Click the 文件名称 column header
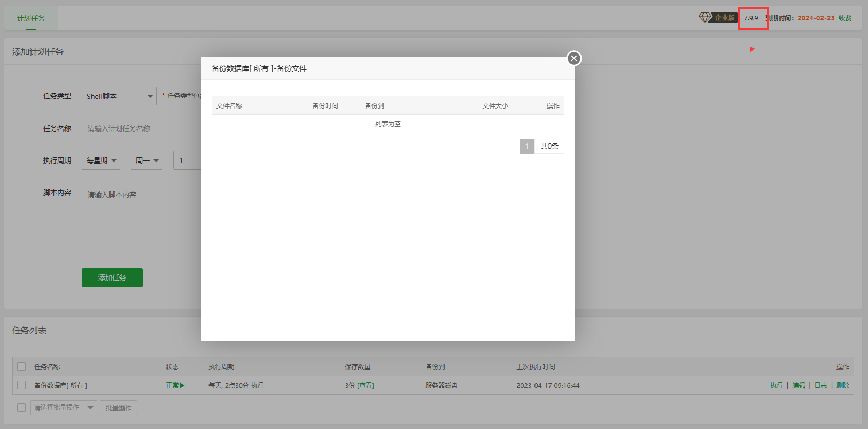868x429 pixels. click(229, 106)
